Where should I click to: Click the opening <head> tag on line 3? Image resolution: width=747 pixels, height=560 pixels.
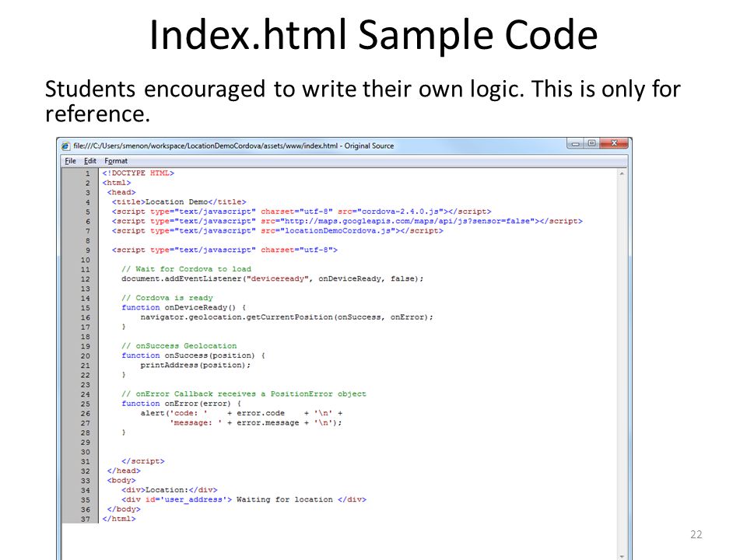pyautogui.click(x=121, y=192)
